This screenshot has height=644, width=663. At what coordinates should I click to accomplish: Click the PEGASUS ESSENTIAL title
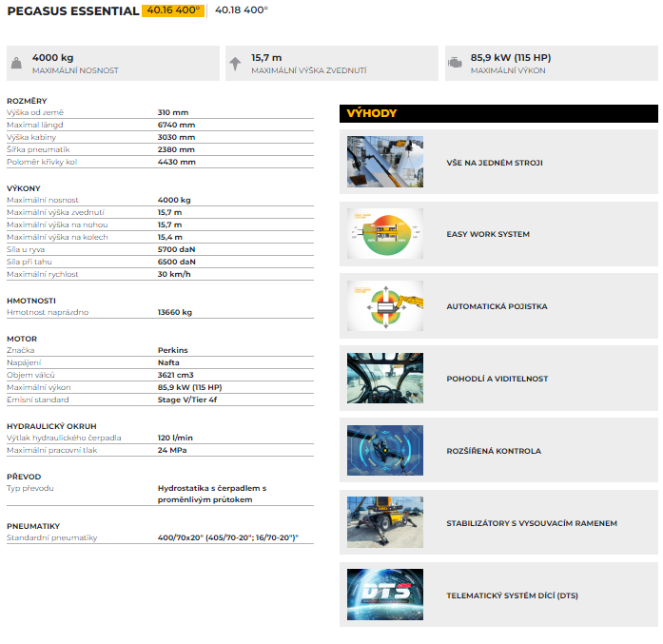tap(73, 11)
